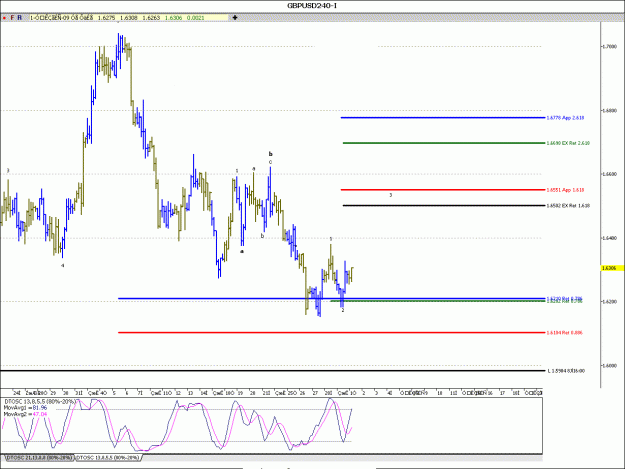Click the 1.6000 price axis label
Image resolution: width=625 pixels, height=469 pixels.
coord(609,365)
